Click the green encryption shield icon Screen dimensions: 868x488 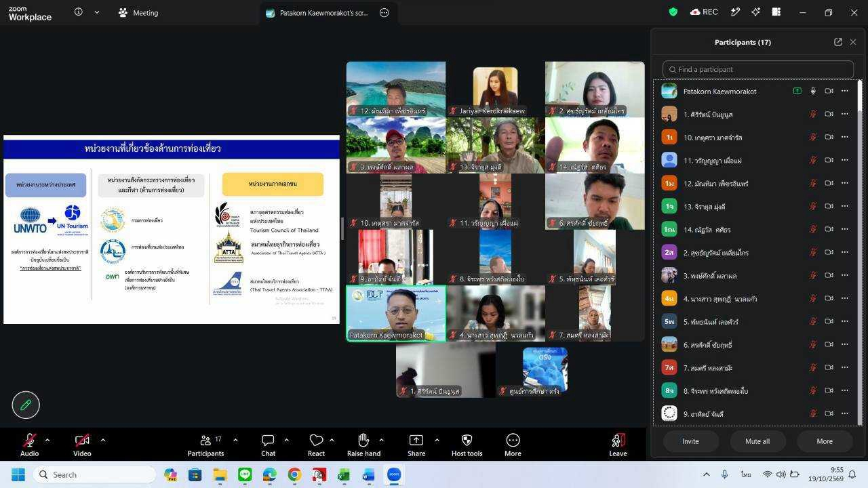pos(673,12)
